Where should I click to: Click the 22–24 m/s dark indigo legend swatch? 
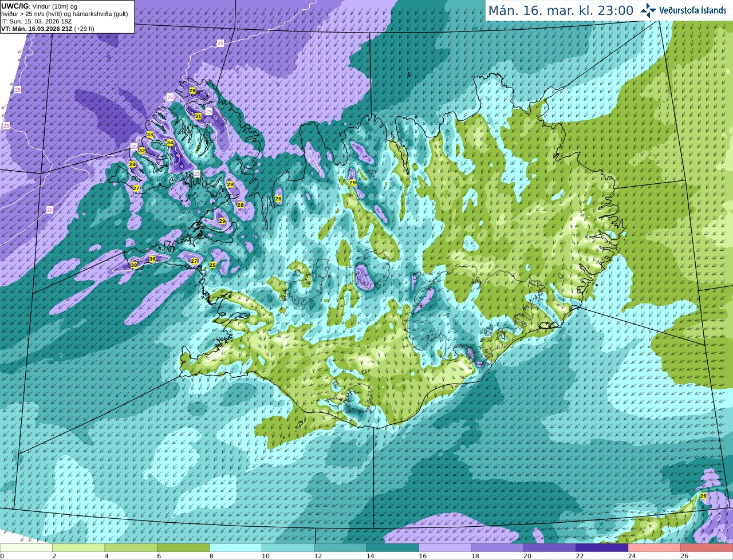click(x=602, y=548)
